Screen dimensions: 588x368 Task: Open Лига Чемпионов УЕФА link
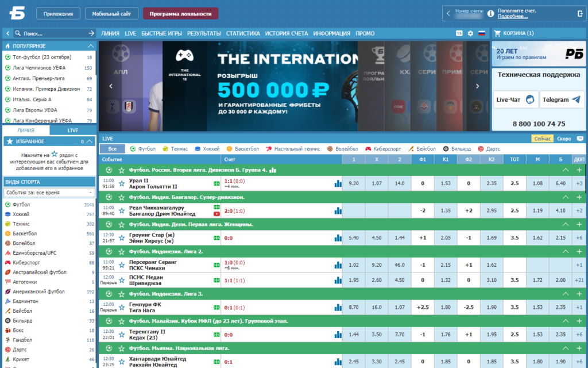tap(39, 68)
